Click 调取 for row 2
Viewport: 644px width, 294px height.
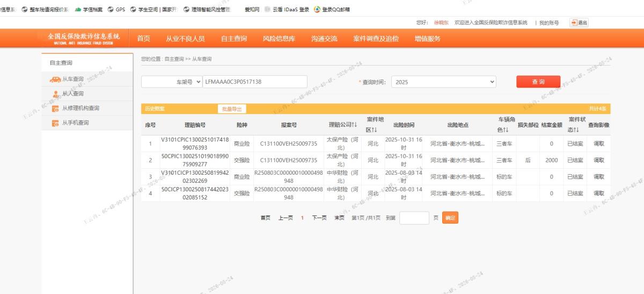[598, 160]
